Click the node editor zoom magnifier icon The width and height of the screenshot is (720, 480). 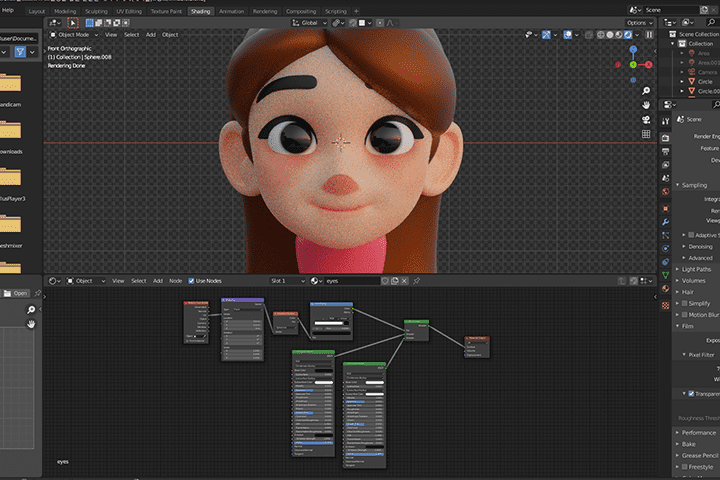pyautogui.click(x=31, y=310)
